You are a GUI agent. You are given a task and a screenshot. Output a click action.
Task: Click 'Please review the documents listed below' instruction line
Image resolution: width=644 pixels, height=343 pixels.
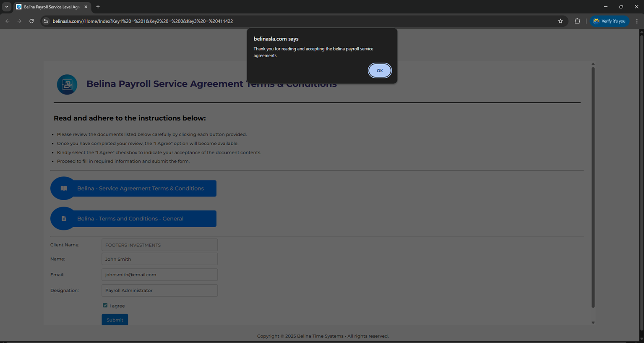[x=152, y=134]
